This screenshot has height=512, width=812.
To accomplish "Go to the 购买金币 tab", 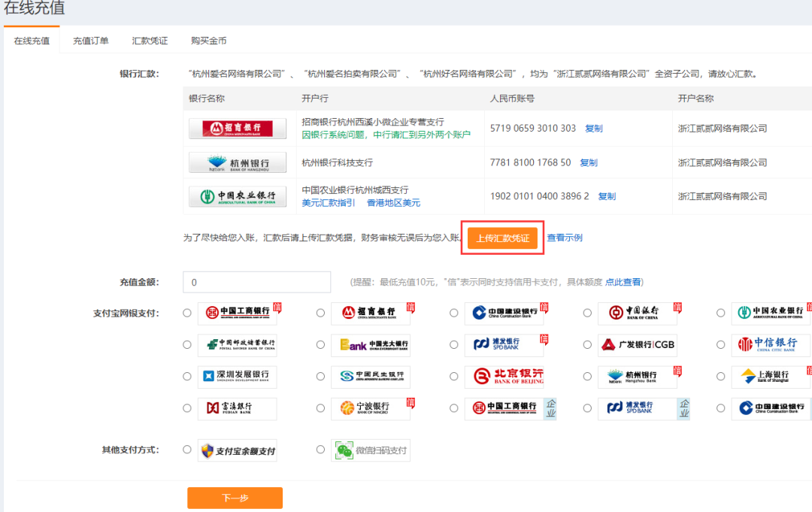I will click(x=209, y=41).
